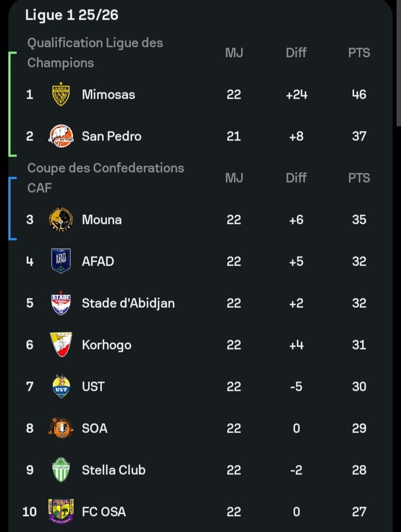Click the Ligue 1 25/26 title

click(72, 15)
